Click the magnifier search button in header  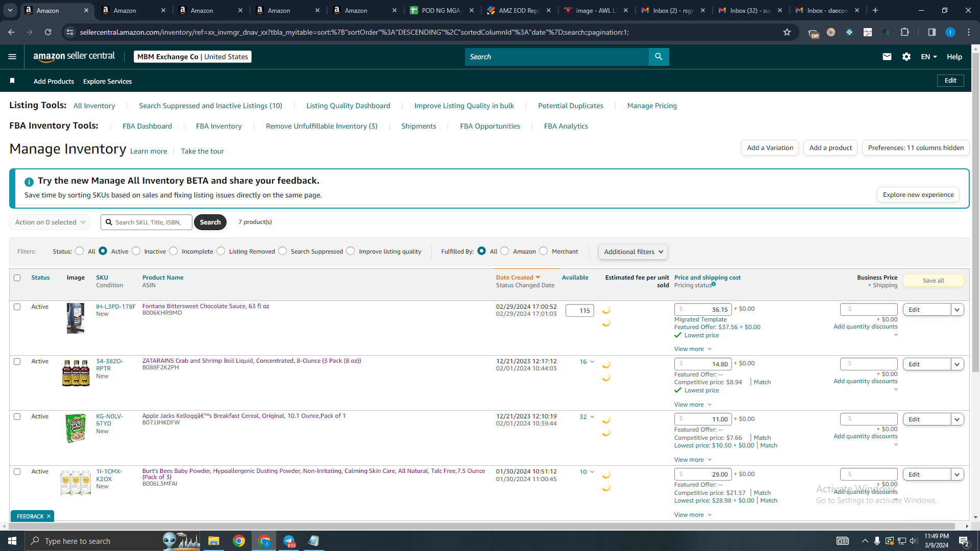(658, 57)
